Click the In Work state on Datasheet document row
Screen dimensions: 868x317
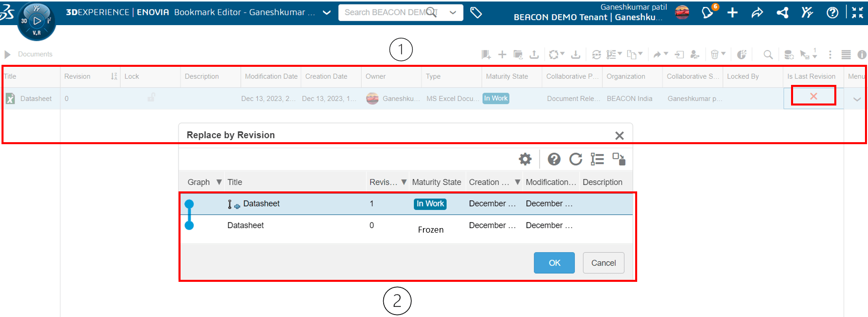tap(496, 98)
